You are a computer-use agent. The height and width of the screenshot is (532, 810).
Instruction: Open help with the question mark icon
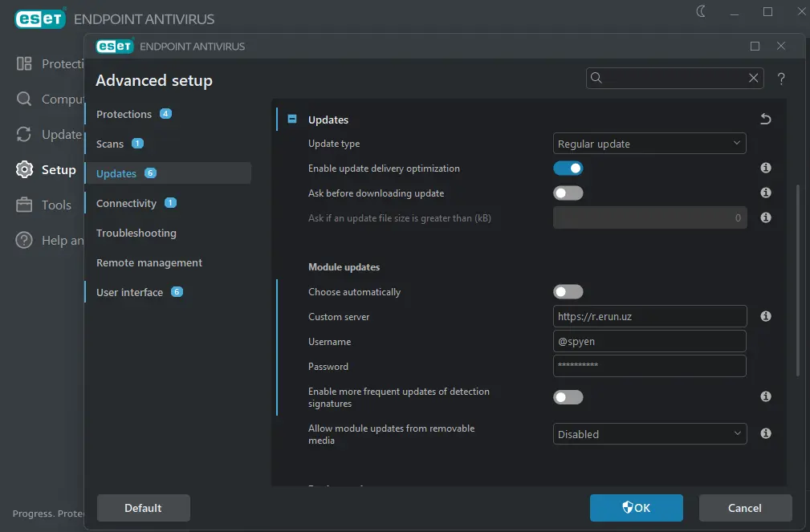click(781, 79)
